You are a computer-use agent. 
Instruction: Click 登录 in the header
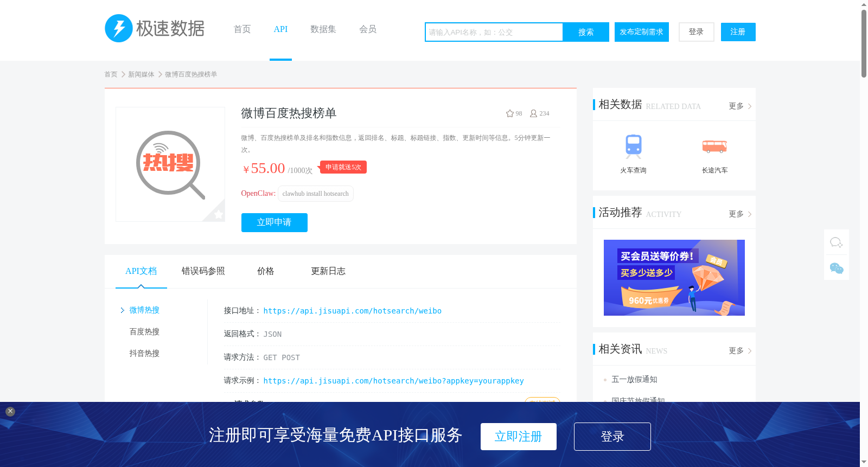(697, 32)
